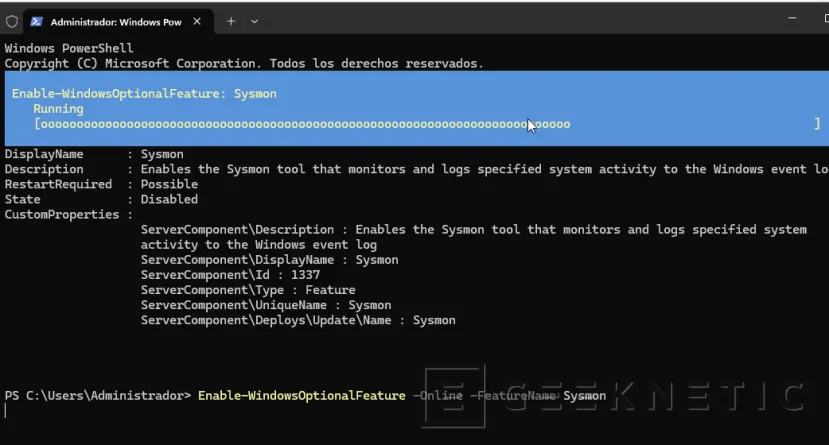
Task: Open the new tab profile dropdown arrow
Action: point(254,22)
